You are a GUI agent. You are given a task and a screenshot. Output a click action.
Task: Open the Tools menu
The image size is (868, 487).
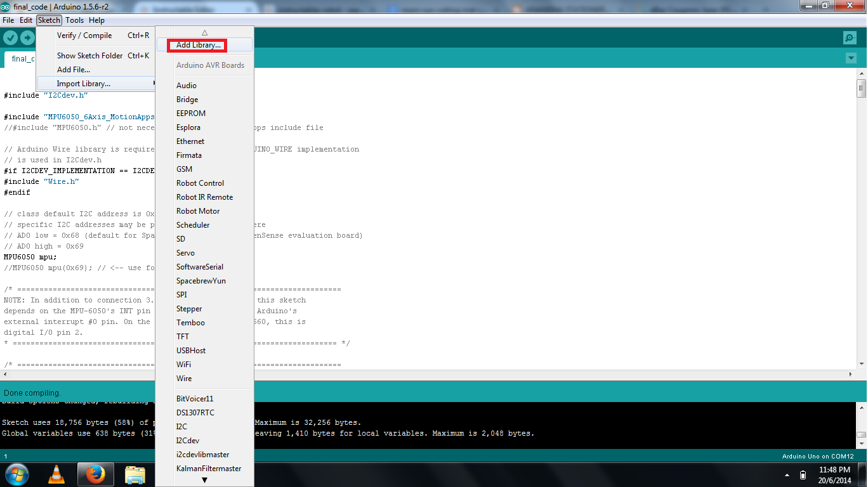[74, 20]
